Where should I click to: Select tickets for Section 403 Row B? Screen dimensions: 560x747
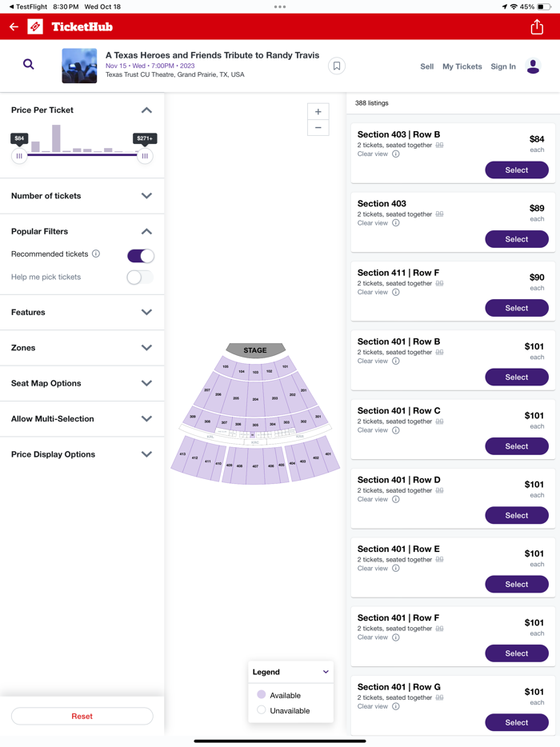click(x=516, y=170)
